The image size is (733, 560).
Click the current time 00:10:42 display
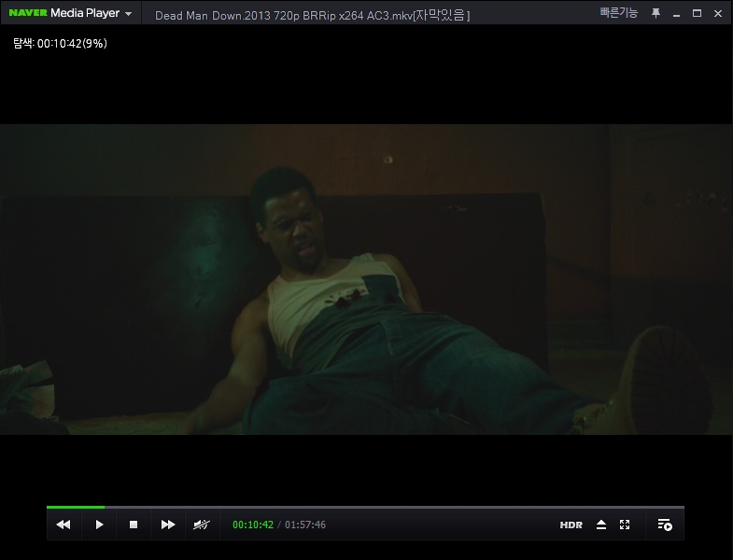pyautogui.click(x=252, y=525)
